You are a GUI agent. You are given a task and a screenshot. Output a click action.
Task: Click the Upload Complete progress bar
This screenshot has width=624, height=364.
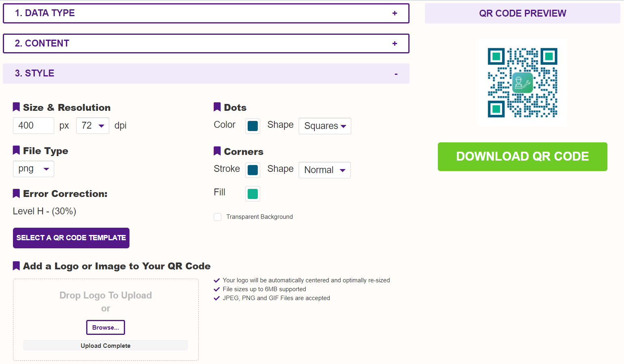point(106,345)
